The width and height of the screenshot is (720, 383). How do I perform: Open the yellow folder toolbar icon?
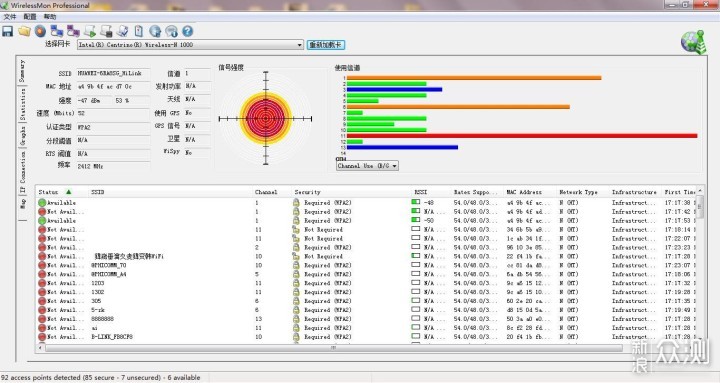(x=24, y=31)
